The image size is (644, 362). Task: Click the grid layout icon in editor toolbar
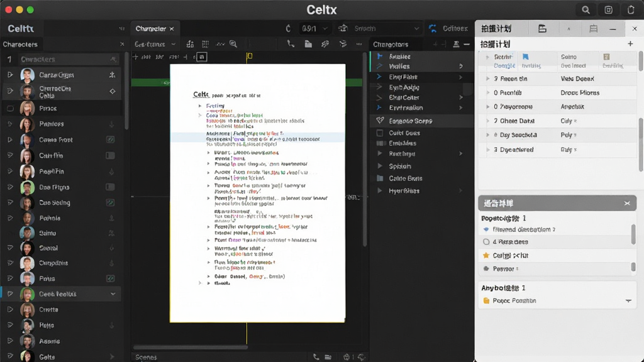click(x=206, y=44)
